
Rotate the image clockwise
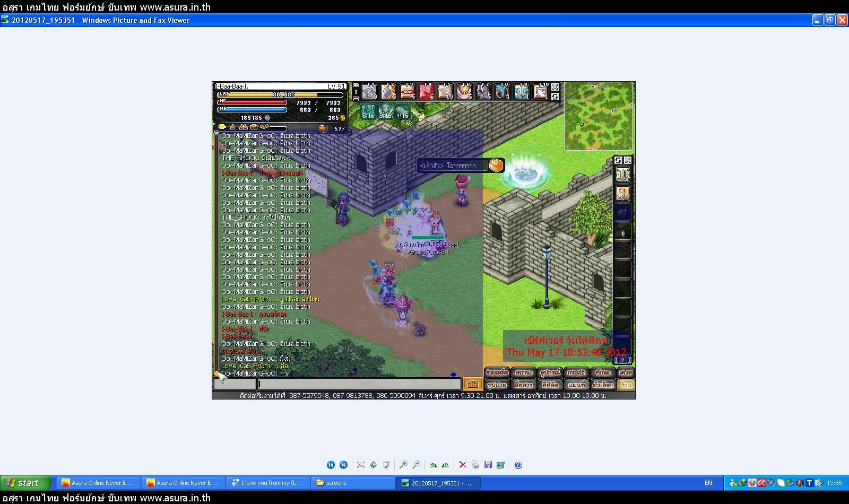(433, 465)
